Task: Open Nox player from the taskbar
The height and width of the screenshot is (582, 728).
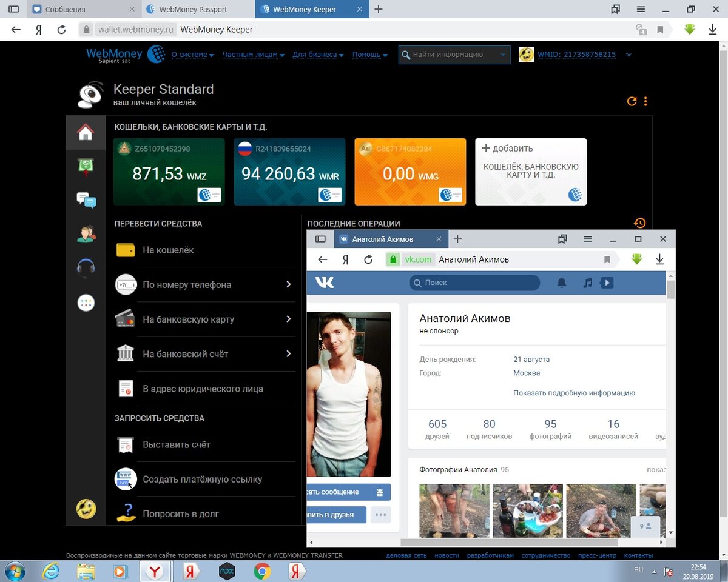Action: [227, 571]
